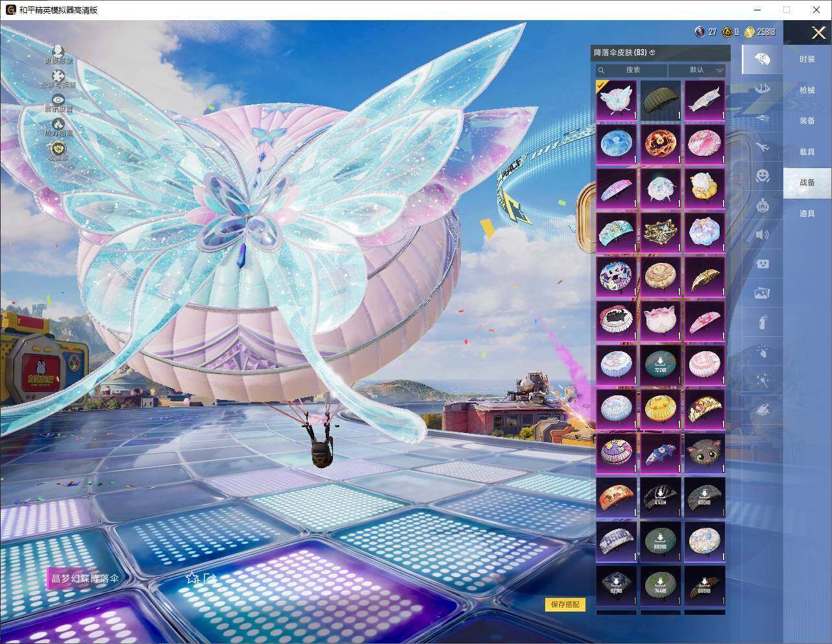Click the share icon beside the star

pyautogui.click(x=209, y=578)
